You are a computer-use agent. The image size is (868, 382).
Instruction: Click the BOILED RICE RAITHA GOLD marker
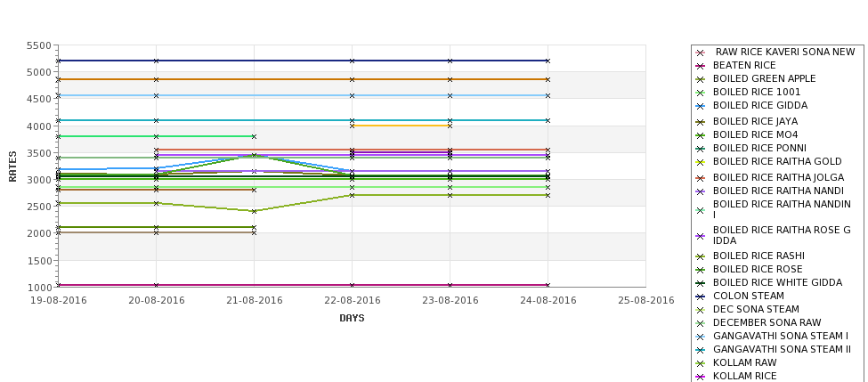coord(701,162)
